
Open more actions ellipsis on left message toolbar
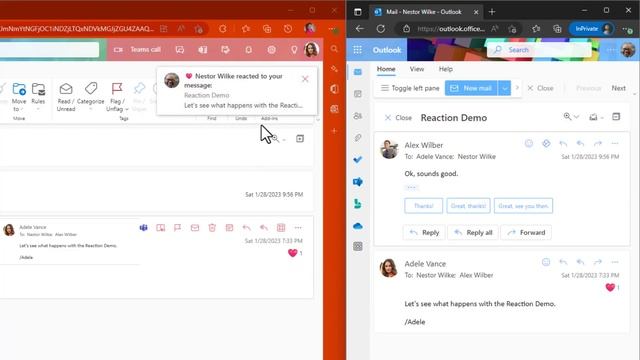click(298, 228)
